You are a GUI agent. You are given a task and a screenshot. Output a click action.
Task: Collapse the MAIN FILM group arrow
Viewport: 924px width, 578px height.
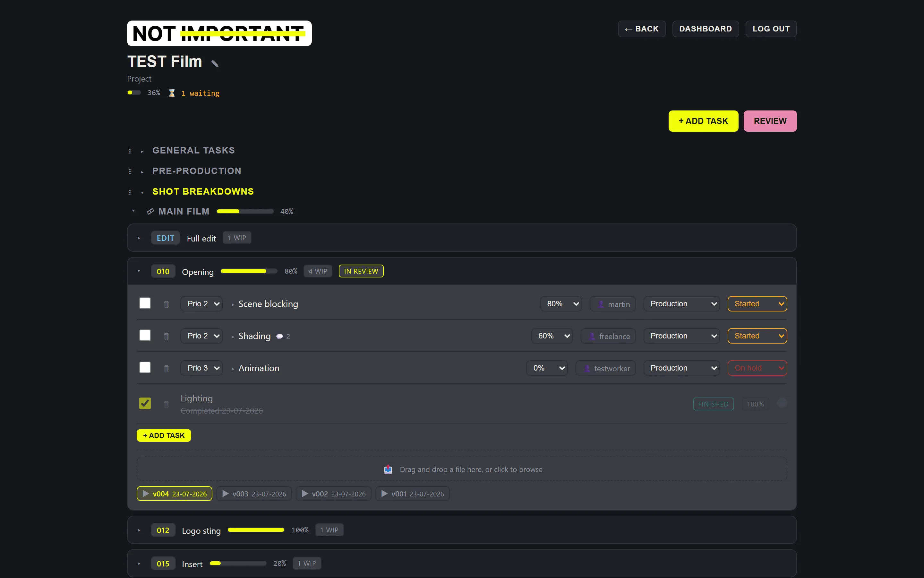(133, 211)
